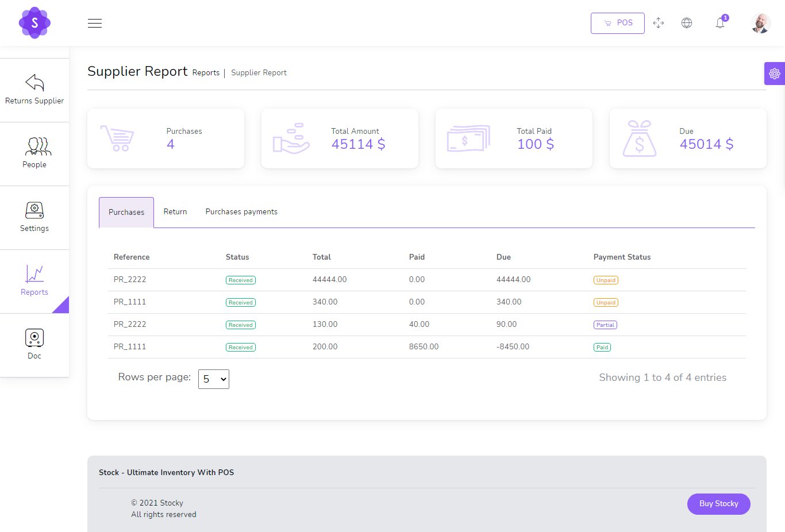Click the Due column header
Viewport: 785px width, 532px height.
pyautogui.click(x=503, y=257)
